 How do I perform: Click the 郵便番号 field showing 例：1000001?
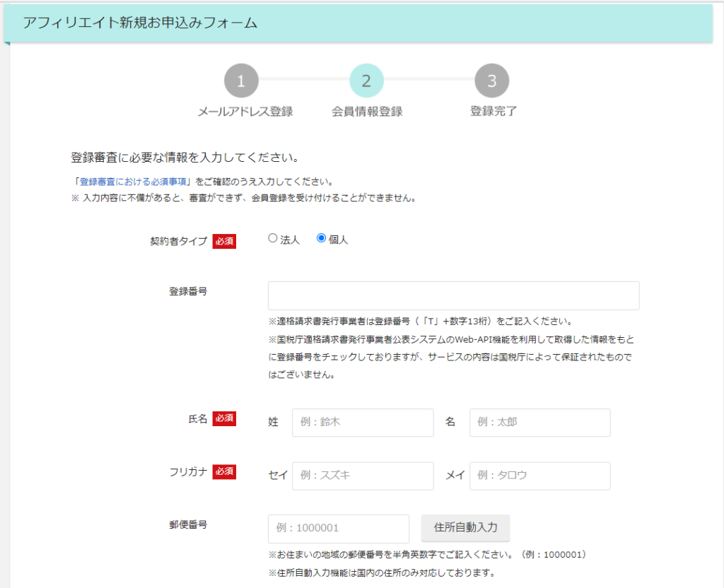(338, 529)
